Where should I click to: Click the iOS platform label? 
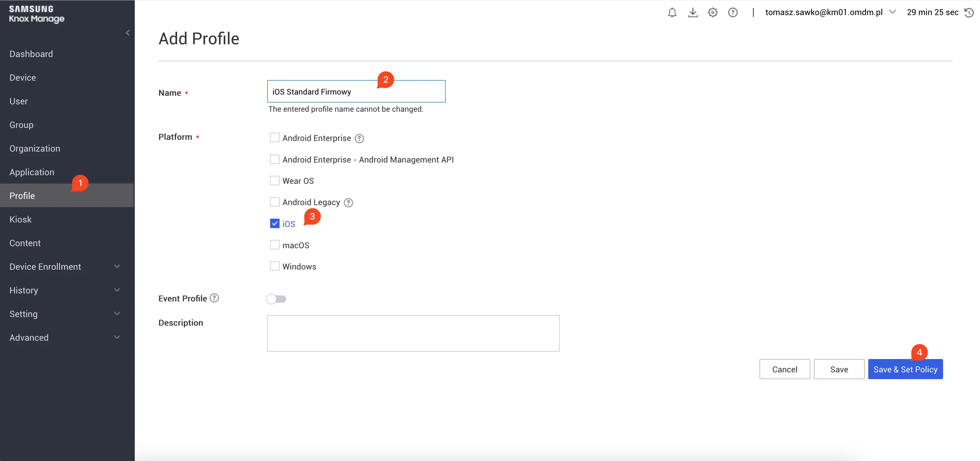tap(289, 224)
